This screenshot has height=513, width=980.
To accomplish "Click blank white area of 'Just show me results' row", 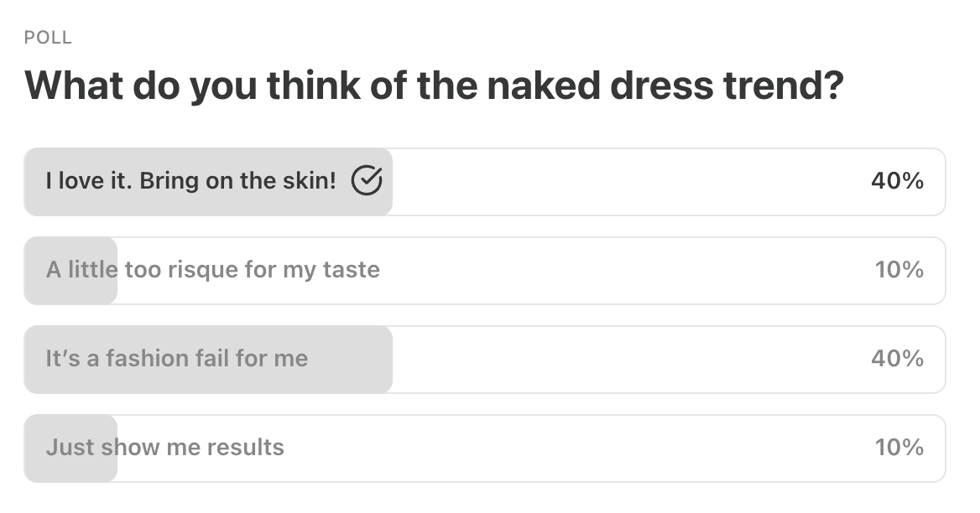I will [587, 448].
